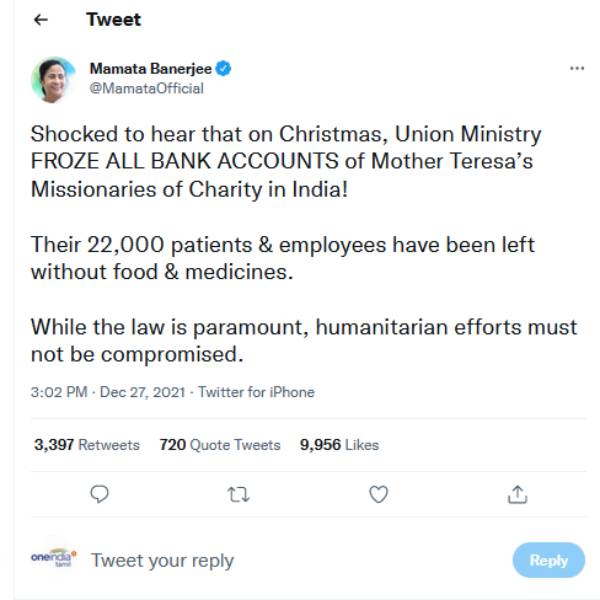Go back using the left arrow
The height and width of the screenshot is (600, 600).
click(41, 20)
